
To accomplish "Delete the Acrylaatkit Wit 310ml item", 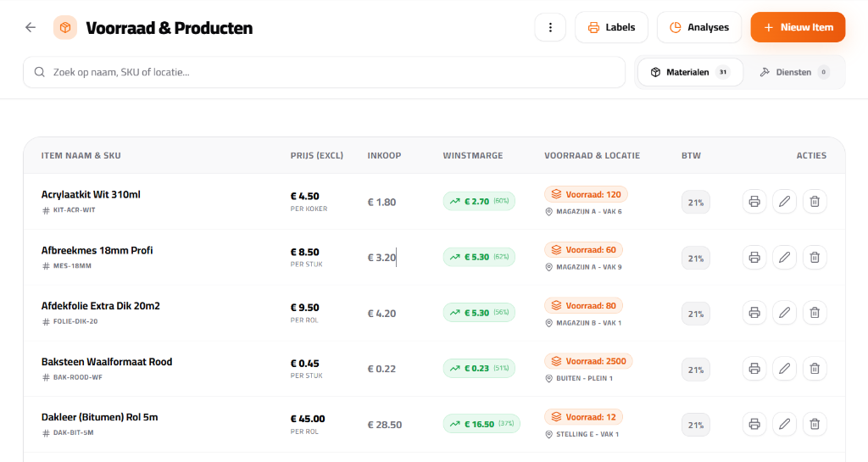I will [815, 202].
